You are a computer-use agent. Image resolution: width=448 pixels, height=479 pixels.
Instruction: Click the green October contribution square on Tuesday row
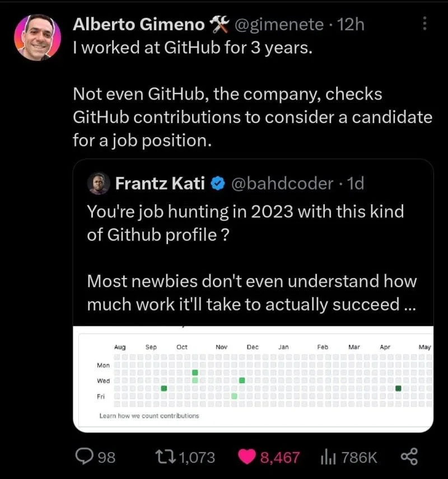pyautogui.click(x=195, y=373)
